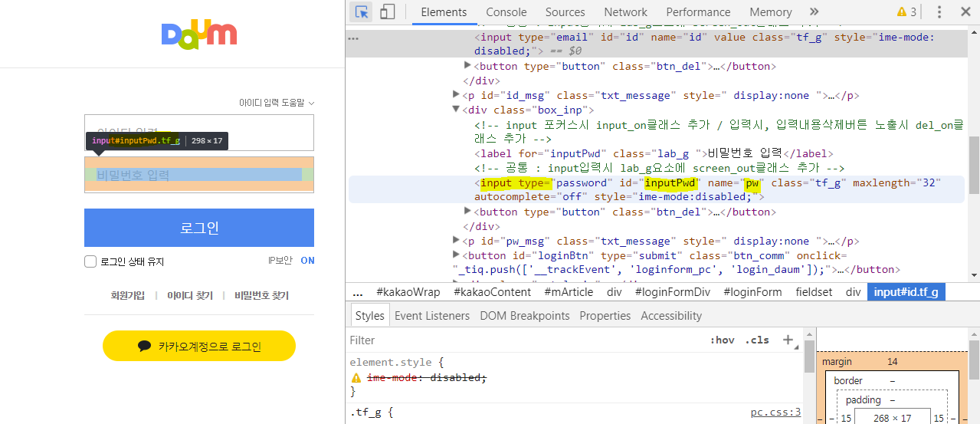Image resolution: width=980 pixels, height=424 pixels.
Task: Open the Memory tab
Action: [771, 12]
